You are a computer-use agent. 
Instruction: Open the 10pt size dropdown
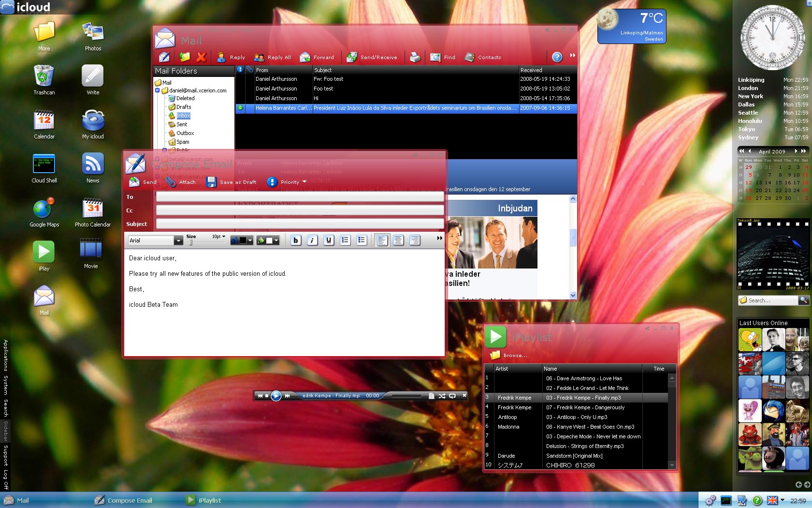(219, 237)
